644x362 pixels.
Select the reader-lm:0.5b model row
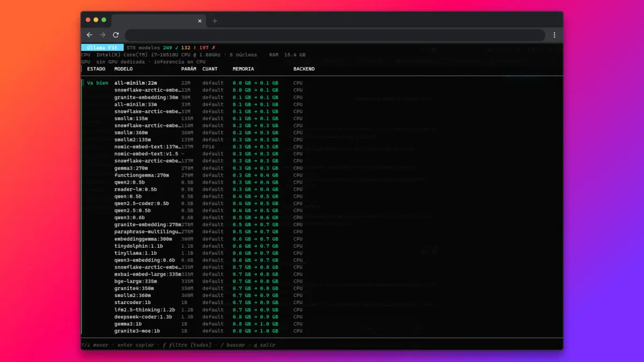(209, 189)
